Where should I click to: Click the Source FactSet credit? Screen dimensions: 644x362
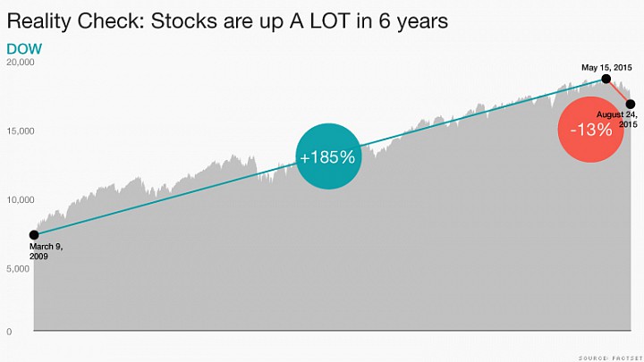click(610, 358)
